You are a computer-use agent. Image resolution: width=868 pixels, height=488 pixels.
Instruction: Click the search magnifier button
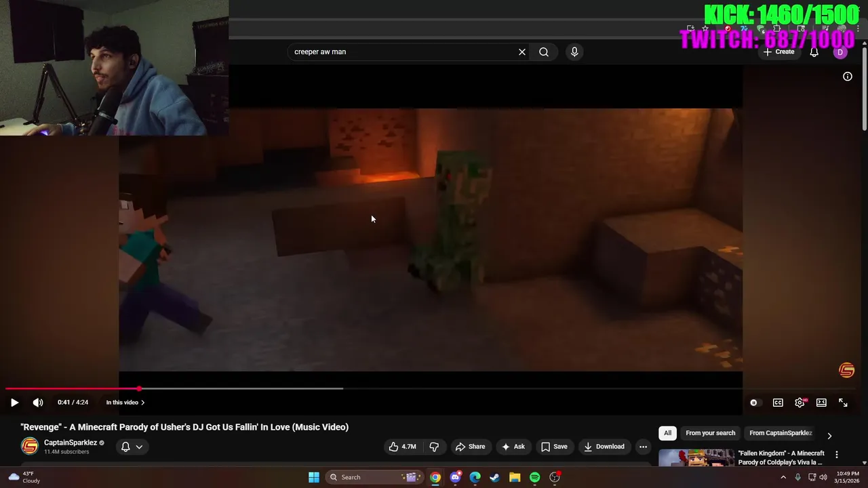544,52
